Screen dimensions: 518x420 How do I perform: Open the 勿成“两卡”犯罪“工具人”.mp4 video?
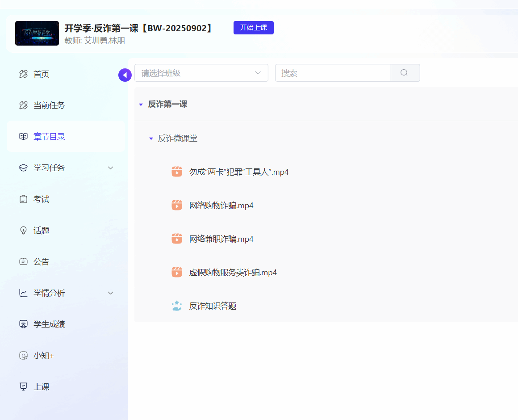tap(238, 172)
